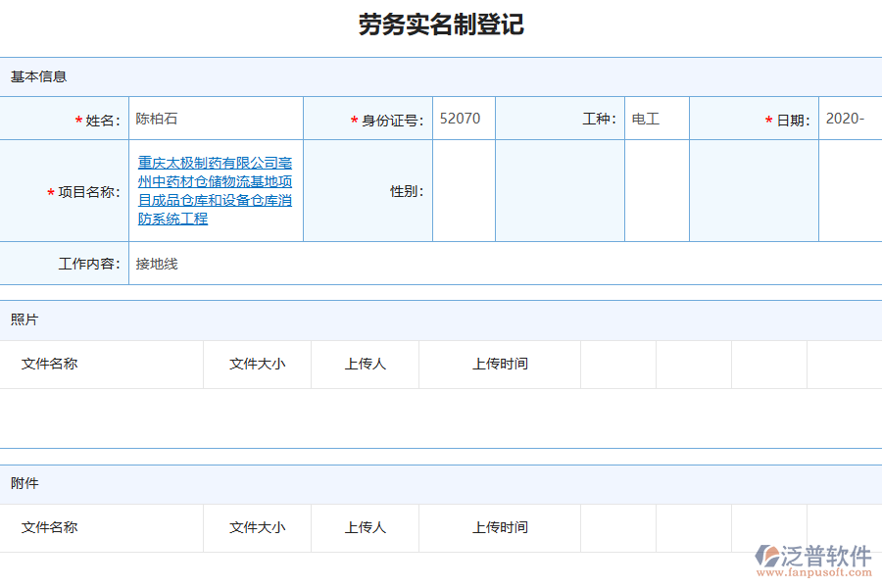Click 上传人 header in the 照片 table
The image size is (882, 588).
pyautogui.click(x=365, y=364)
